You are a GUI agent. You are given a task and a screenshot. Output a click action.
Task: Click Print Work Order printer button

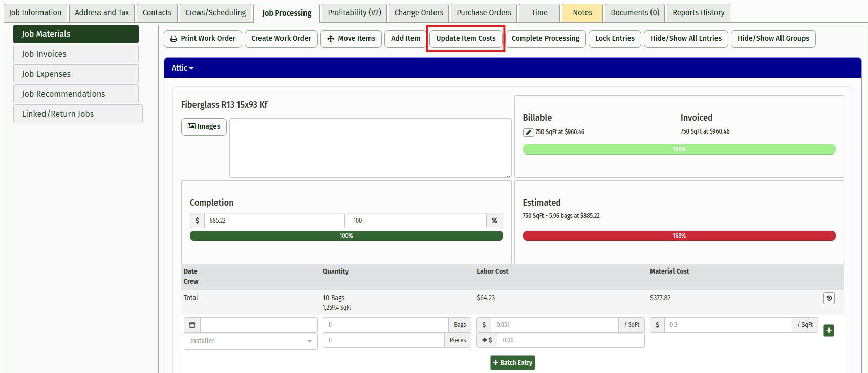pos(203,39)
